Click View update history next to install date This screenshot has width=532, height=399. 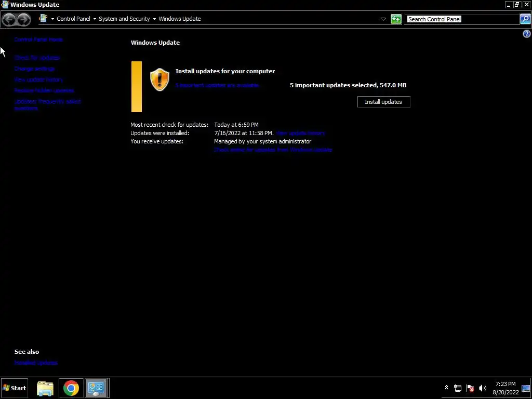pyautogui.click(x=300, y=133)
